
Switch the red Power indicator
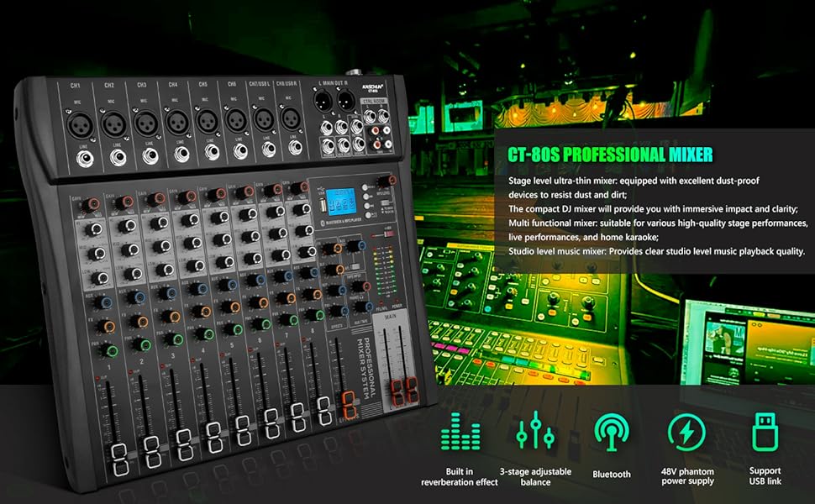[x=397, y=300]
